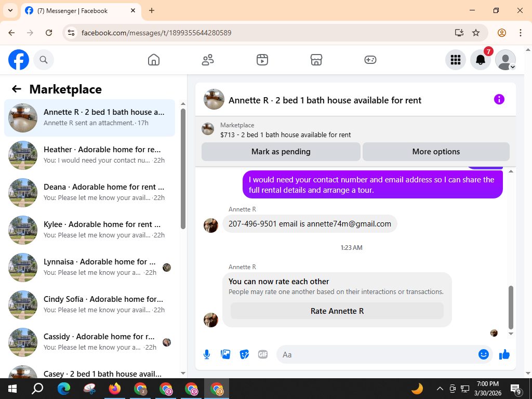Click Mark as pending button
This screenshot has width=532, height=399.
pos(281,152)
